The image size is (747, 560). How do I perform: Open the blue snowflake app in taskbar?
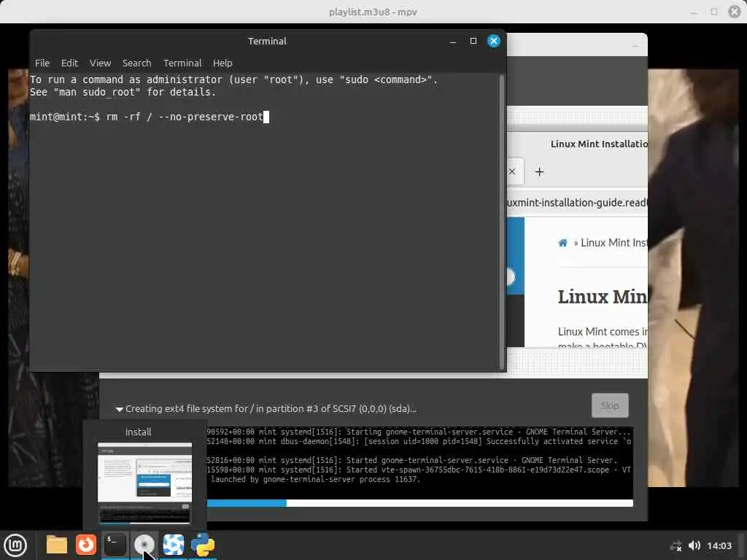[x=174, y=545]
